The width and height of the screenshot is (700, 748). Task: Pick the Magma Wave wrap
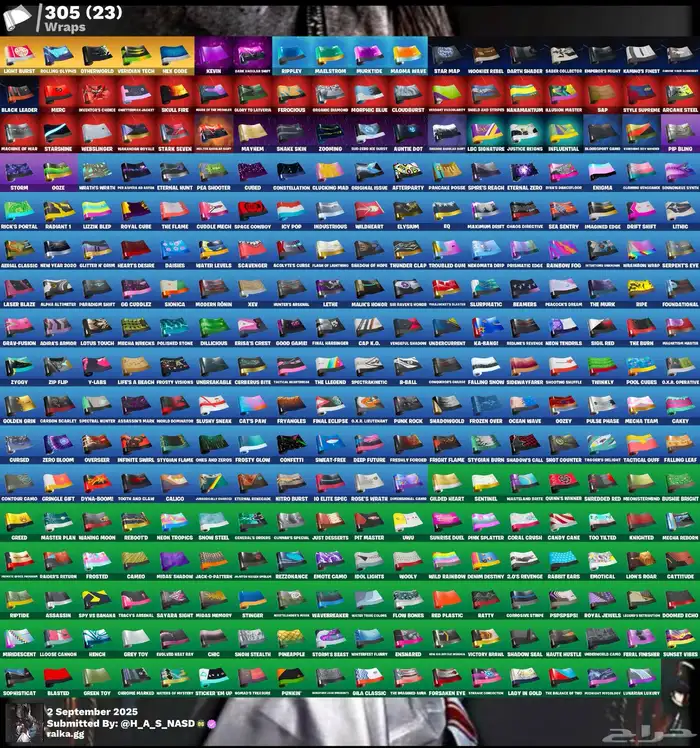pyautogui.click(x=408, y=56)
